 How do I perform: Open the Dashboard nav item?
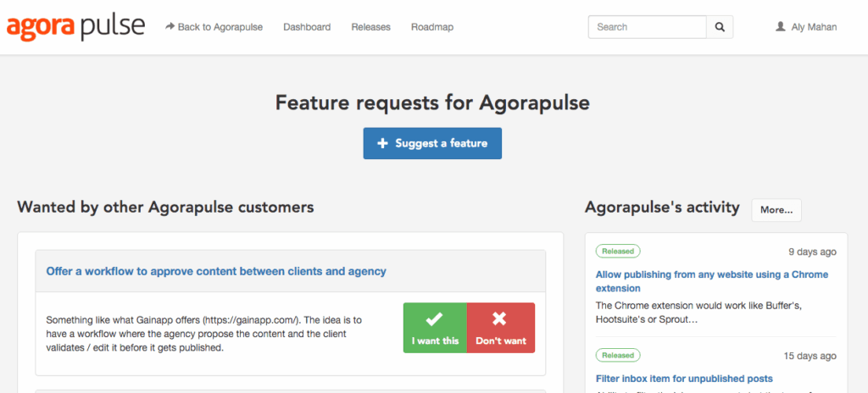point(307,27)
